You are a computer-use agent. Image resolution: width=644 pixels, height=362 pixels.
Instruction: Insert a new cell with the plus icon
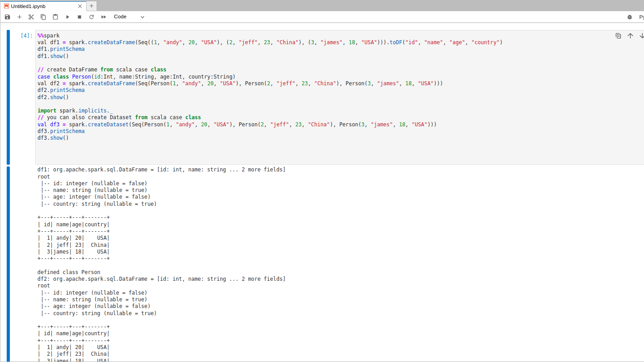point(19,17)
